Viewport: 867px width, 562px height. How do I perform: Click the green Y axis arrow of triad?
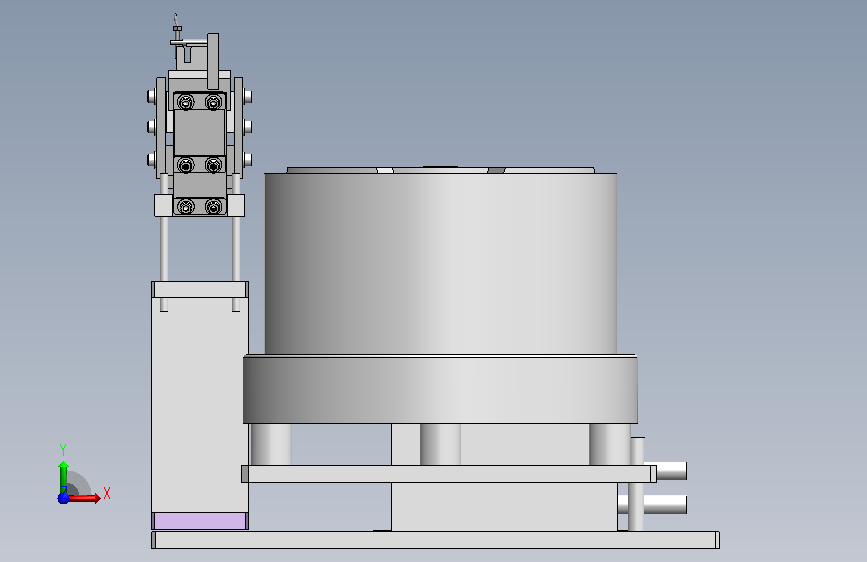[64, 476]
